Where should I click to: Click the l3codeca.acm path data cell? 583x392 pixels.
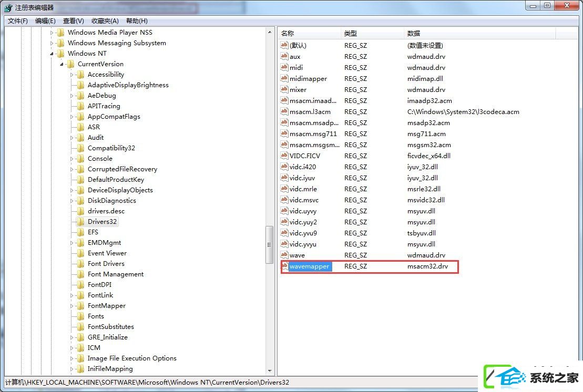pos(463,111)
